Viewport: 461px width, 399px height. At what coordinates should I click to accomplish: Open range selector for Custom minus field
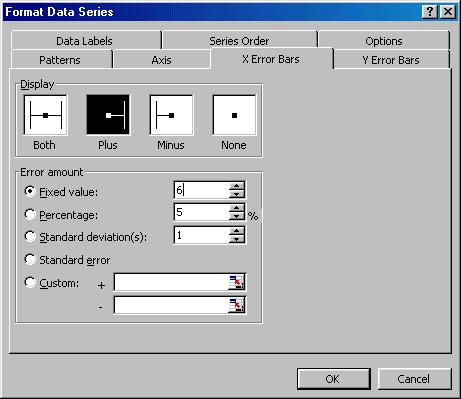point(236,305)
